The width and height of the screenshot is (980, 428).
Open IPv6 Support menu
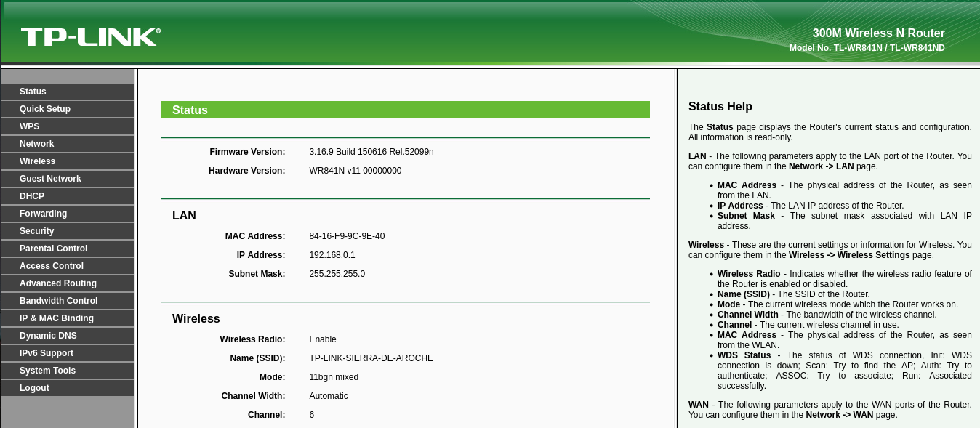click(x=68, y=353)
